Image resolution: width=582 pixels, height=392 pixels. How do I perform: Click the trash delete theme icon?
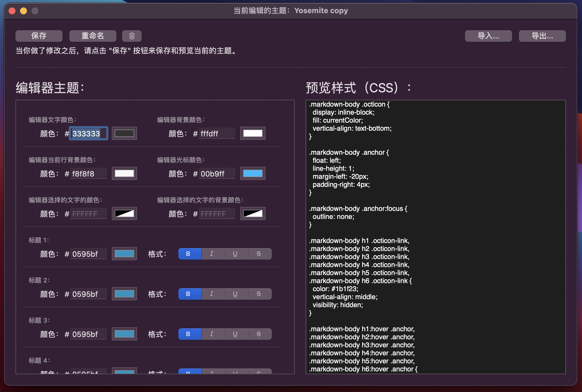coord(132,36)
